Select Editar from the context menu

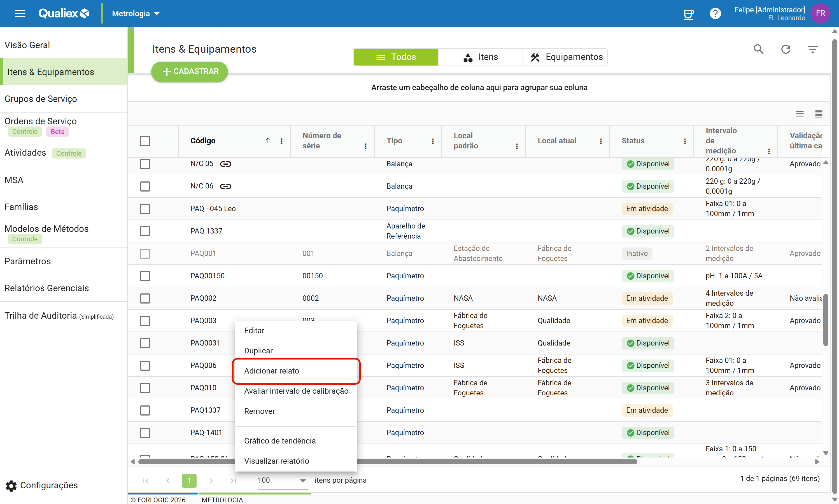[x=296, y=331]
